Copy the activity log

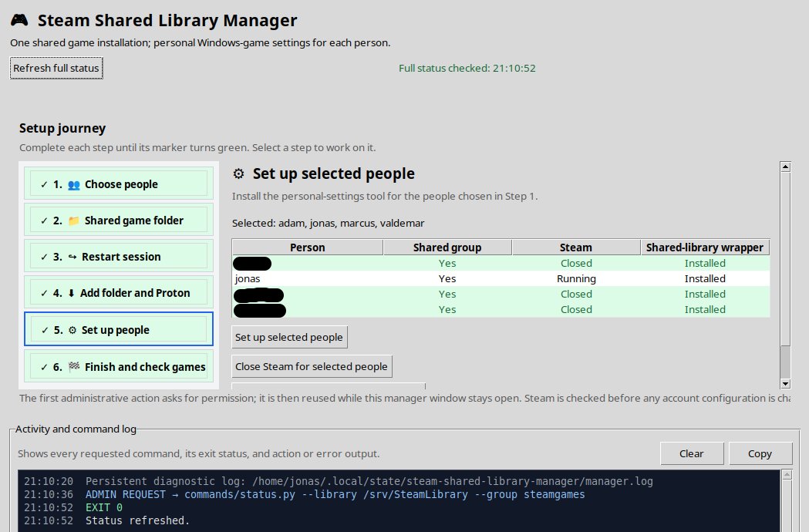pos(760,453)
